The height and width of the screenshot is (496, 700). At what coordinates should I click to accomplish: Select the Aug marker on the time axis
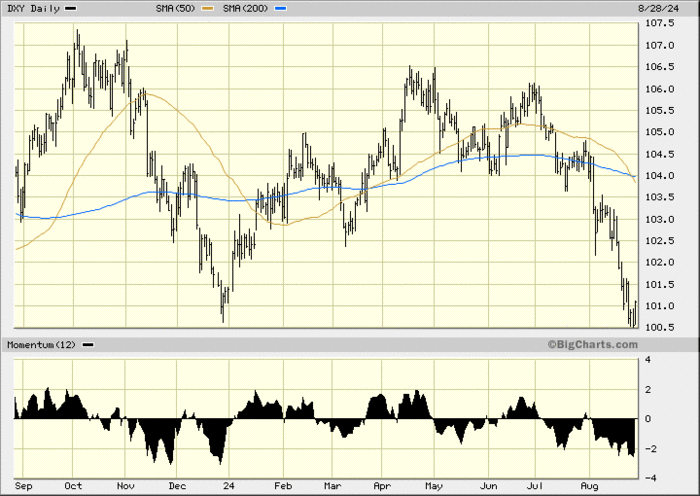click(590, 486)
